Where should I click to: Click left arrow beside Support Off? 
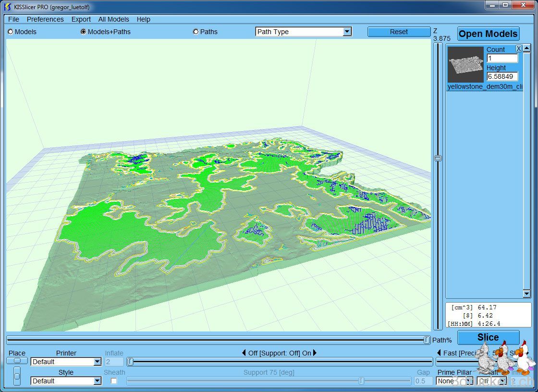point(244,353)
